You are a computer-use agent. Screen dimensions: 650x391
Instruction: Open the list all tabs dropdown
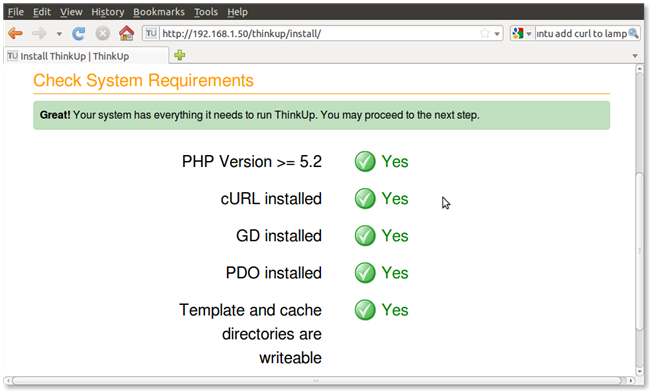click(635, 56)
